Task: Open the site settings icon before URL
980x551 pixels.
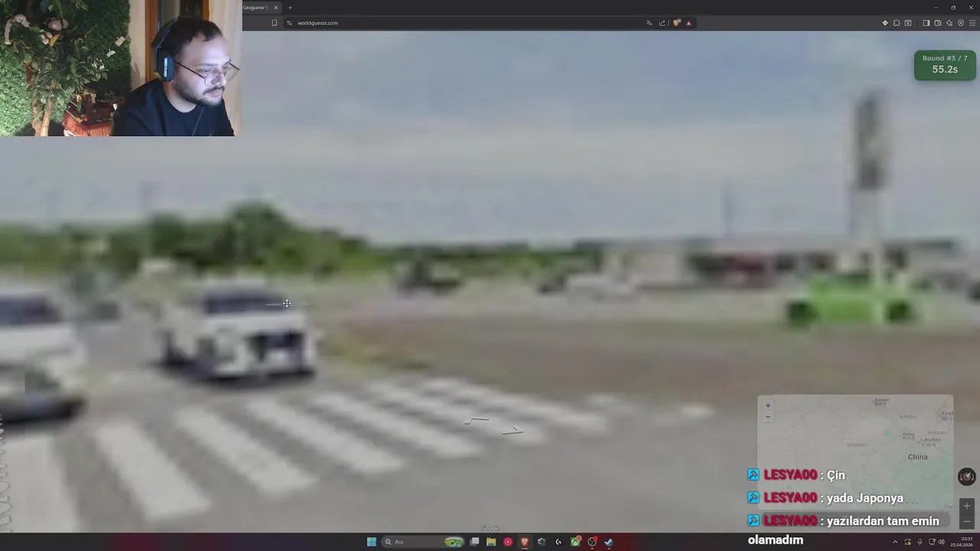Action: click(x=289, y=23)
